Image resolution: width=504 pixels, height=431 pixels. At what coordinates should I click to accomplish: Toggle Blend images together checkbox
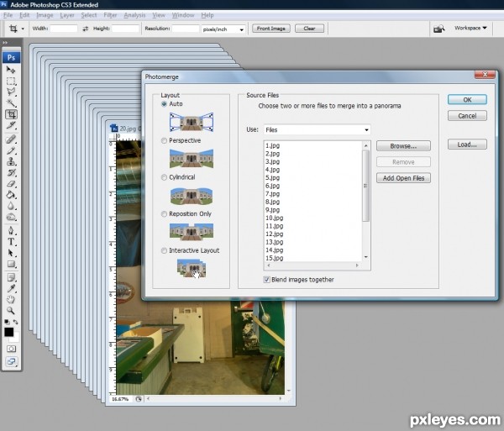click(x=266, y=280)
